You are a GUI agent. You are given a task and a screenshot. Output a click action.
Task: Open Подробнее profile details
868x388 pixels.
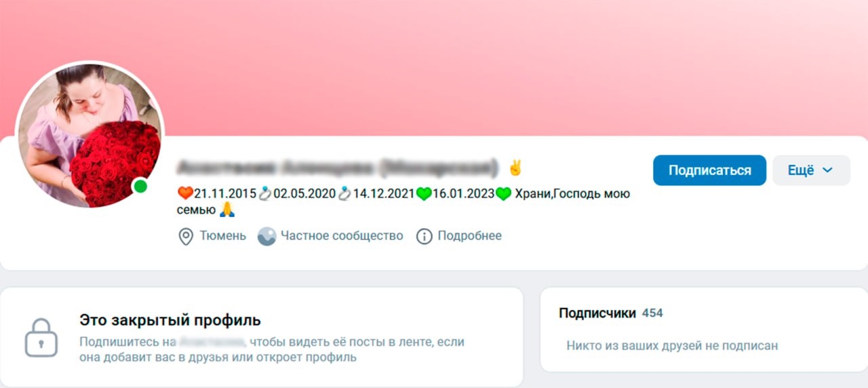pos(469,236)
